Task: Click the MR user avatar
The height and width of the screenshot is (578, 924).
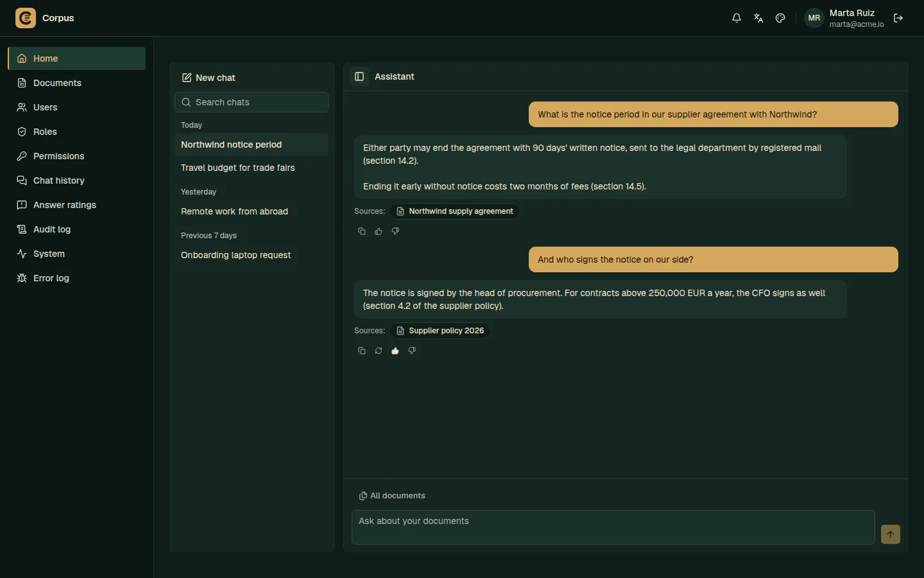Action: click(814, 18)
